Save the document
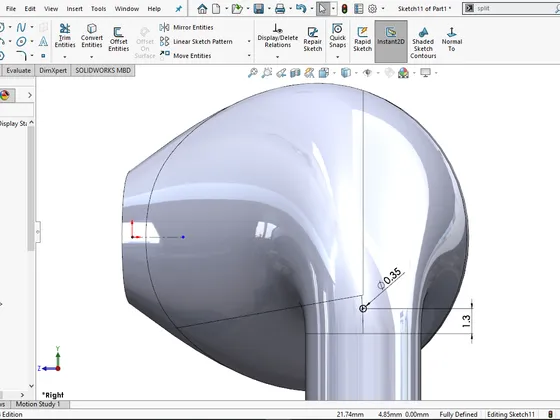560x420 pixels. [x=259, y=9]
